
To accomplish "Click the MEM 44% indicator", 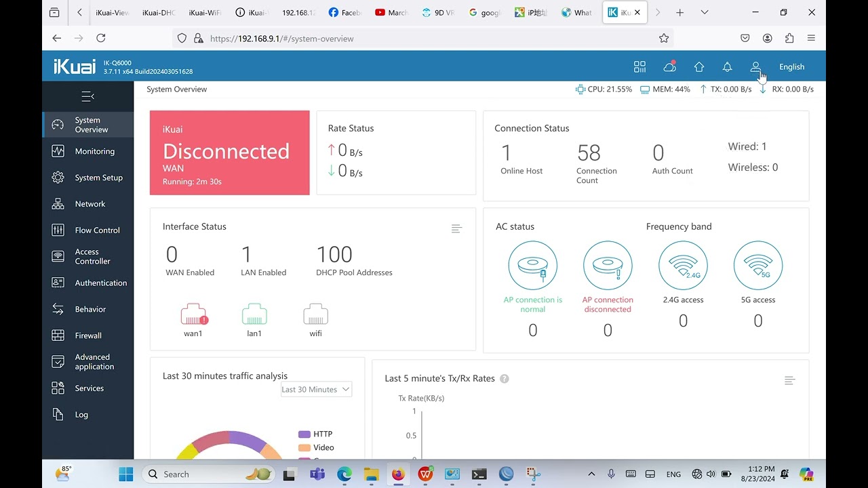I will pos(665,89).
